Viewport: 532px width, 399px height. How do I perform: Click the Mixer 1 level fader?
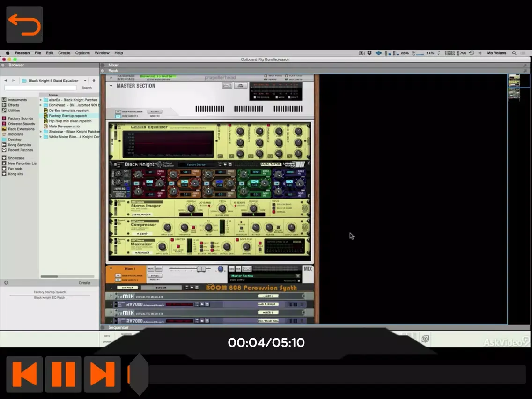tap(201, 269)
